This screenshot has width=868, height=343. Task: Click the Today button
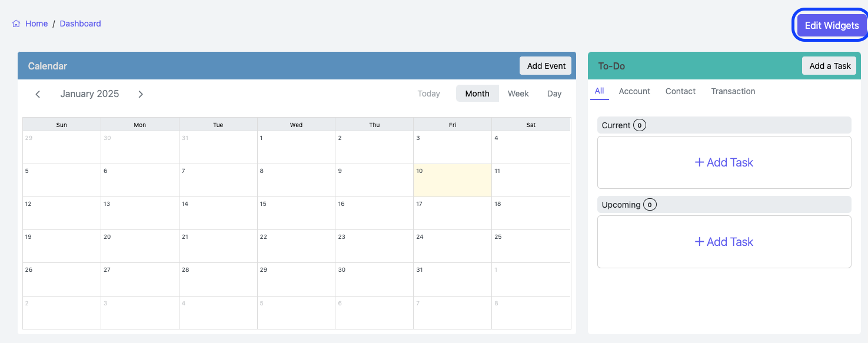pos(429,94)
